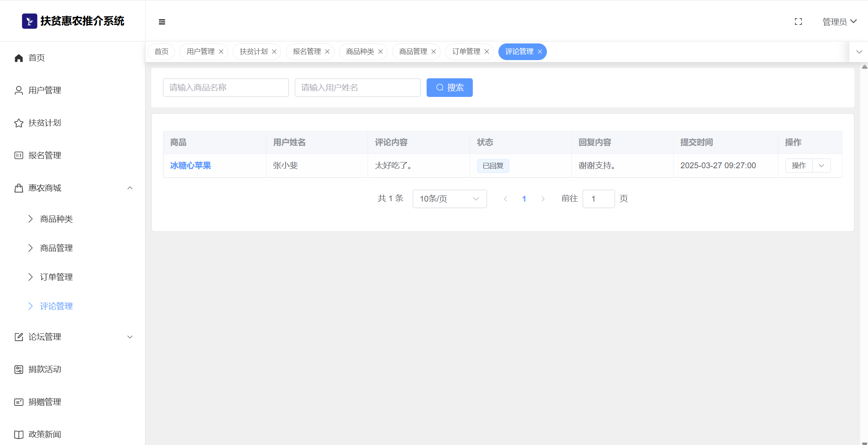Close the 订单管理 tab
Image resolution: width=868 pixels, height=445 pixels.
[x=487, y=52]
